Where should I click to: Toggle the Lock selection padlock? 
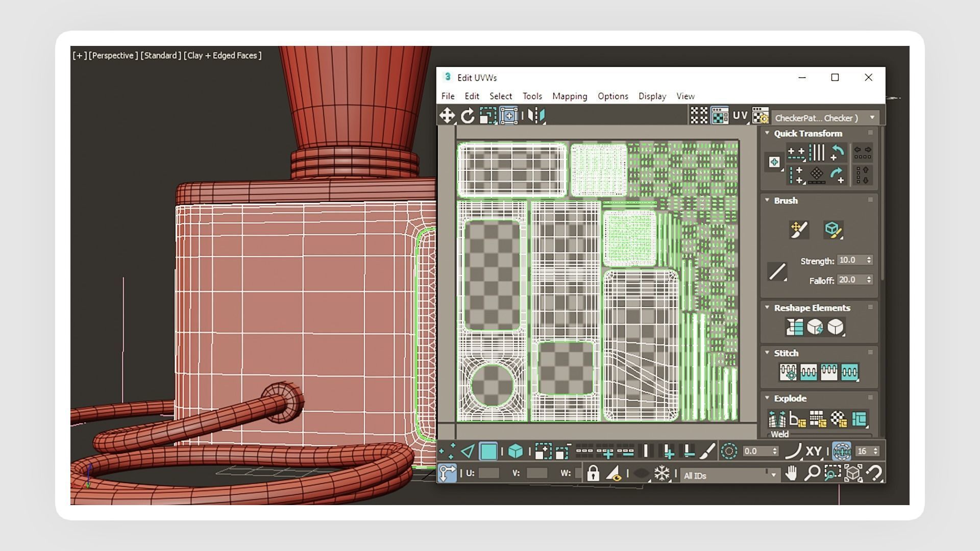click(x=593, y=474)
